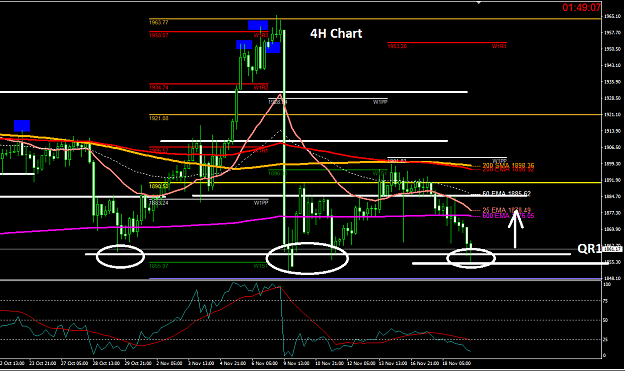Click the red countdown timer 01:49:07

click(582, 8)
